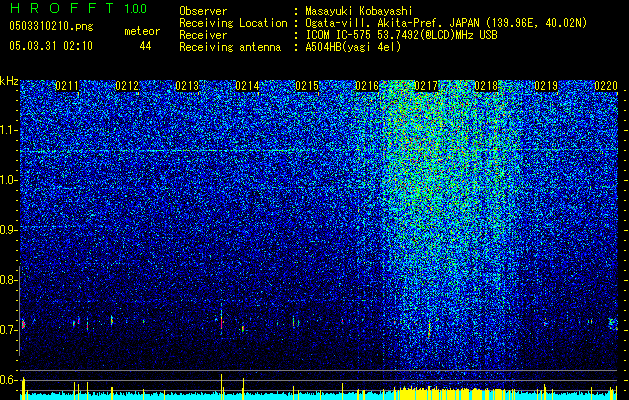
Task: Click the 0211 time marker
Action: point(67,86)
